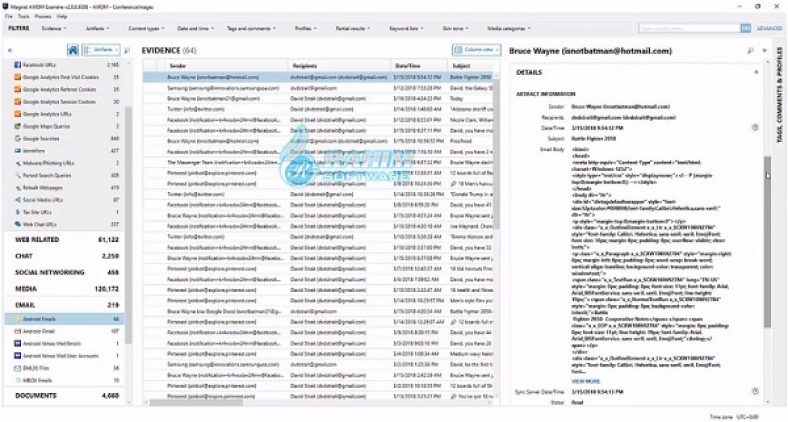Click the Web Chat URLs icon

tap(18, 224)
